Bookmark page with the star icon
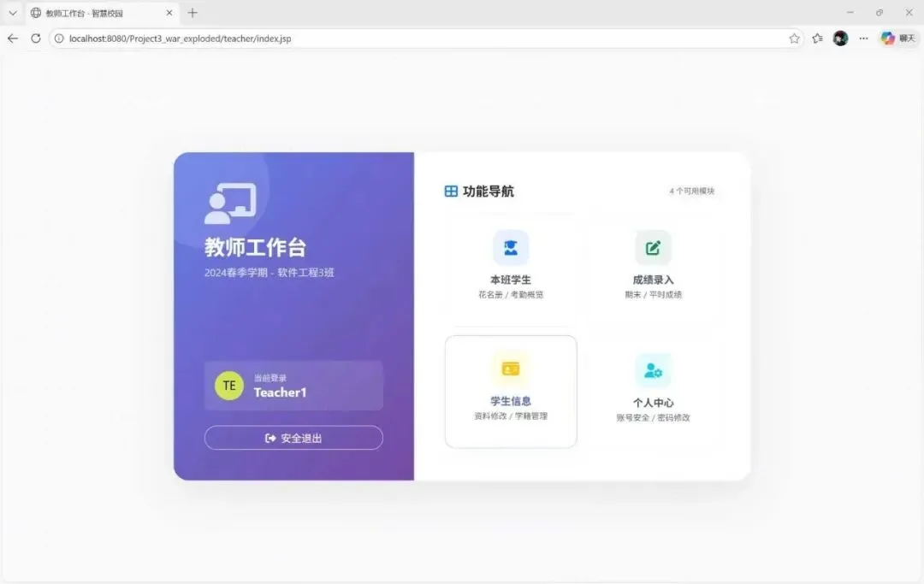 pyautogui.click(x=794, y=38)
